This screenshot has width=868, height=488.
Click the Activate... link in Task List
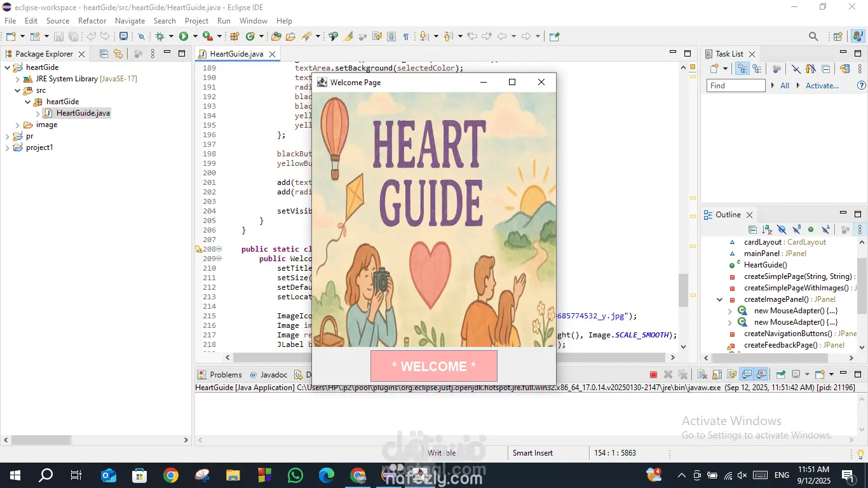(x=822, y=86)
